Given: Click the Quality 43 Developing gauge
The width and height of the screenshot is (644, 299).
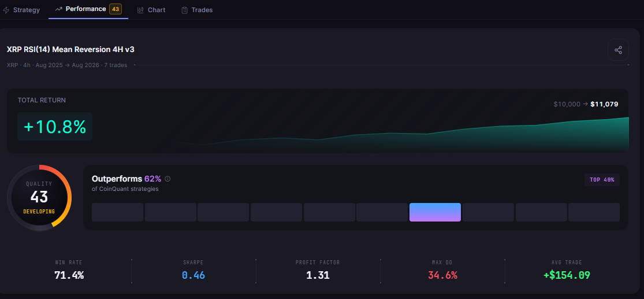Looking at the screenshot, I should pos(39,197).
